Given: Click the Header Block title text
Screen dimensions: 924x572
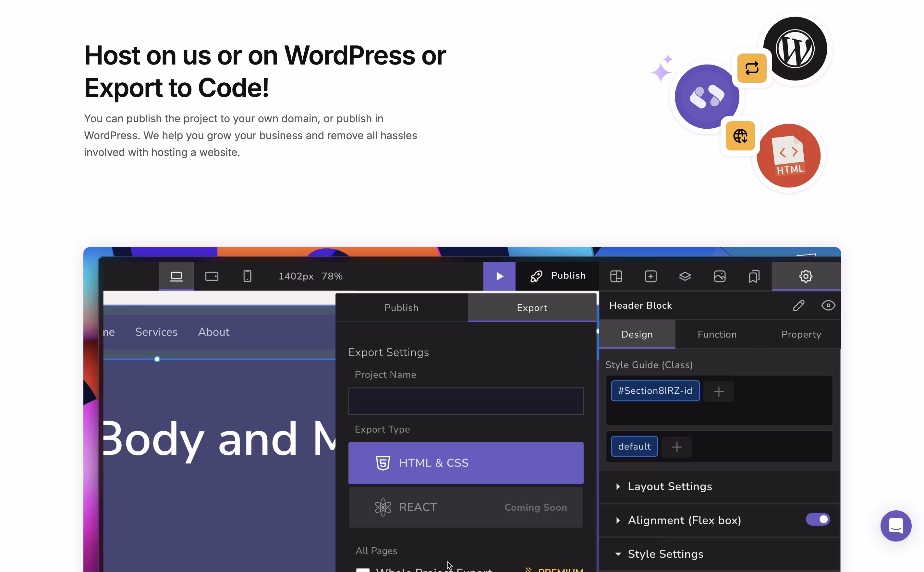Looking at the screenshot, I should [x=640, y=306].
